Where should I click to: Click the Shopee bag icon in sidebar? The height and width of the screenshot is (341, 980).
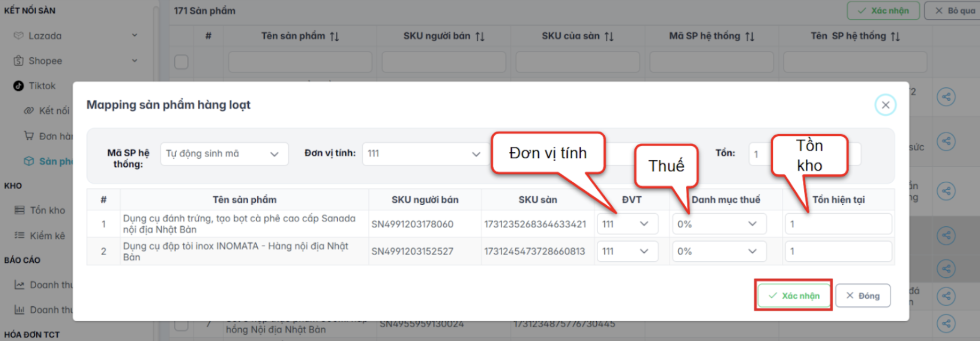tap(19, 61)
